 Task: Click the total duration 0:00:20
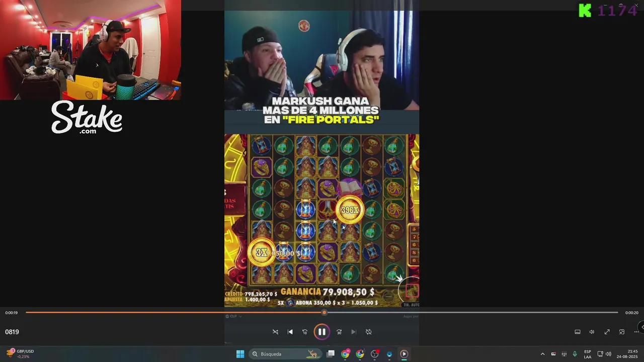coord(632,313)
